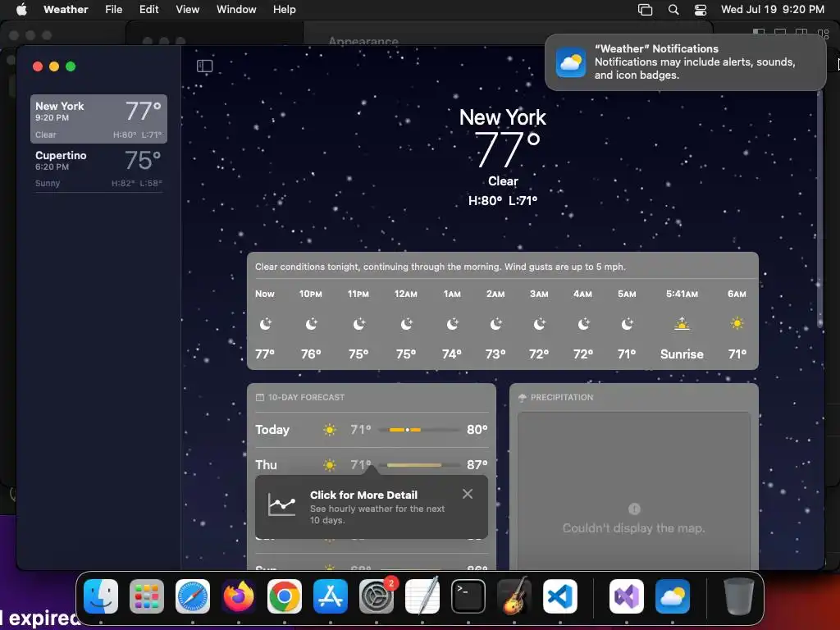840x630 pixels.
Task: Click the Precipitation card header
Action: [555, 397]
